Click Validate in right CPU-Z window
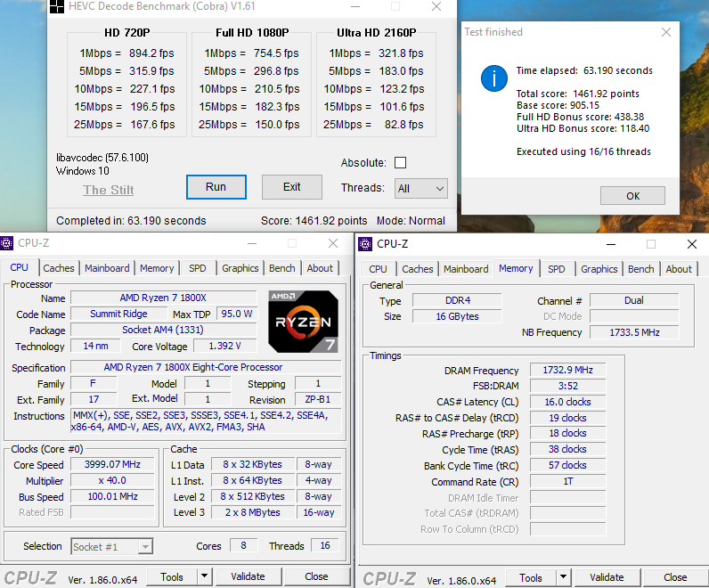 click(x=607, y=577)
